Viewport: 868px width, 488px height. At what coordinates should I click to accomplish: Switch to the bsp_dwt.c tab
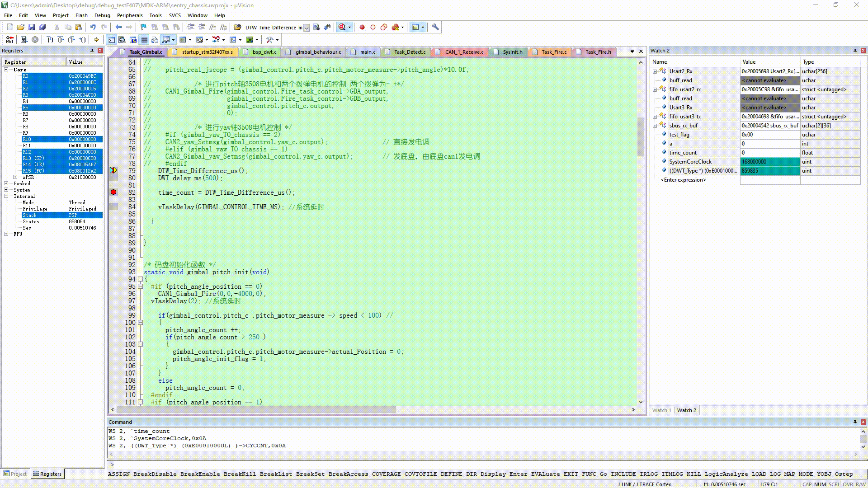[x=264, y=52]
